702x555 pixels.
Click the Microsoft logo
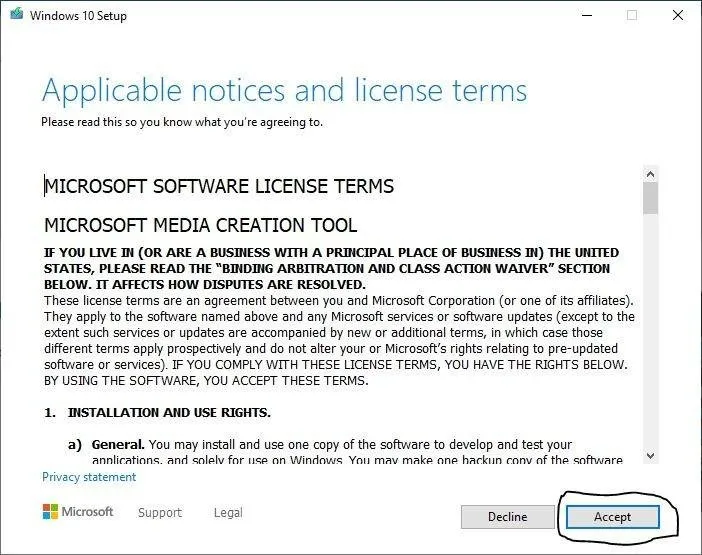click(x=78, y=512)
